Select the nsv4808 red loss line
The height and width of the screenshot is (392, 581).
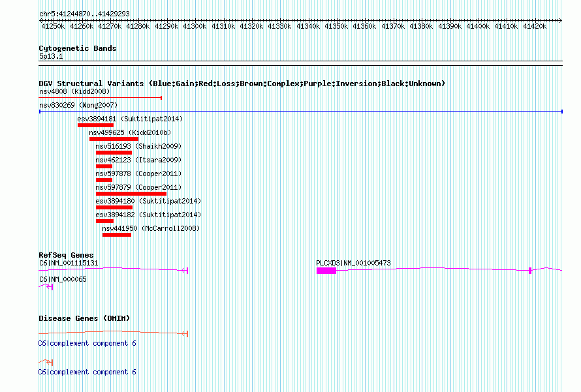pos(101,98)
